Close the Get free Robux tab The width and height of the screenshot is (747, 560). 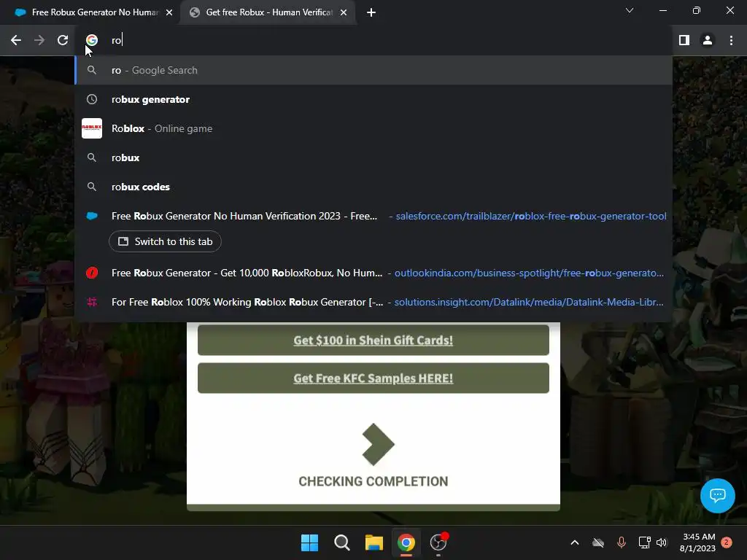pyautogui.click(x=344, y=13)
